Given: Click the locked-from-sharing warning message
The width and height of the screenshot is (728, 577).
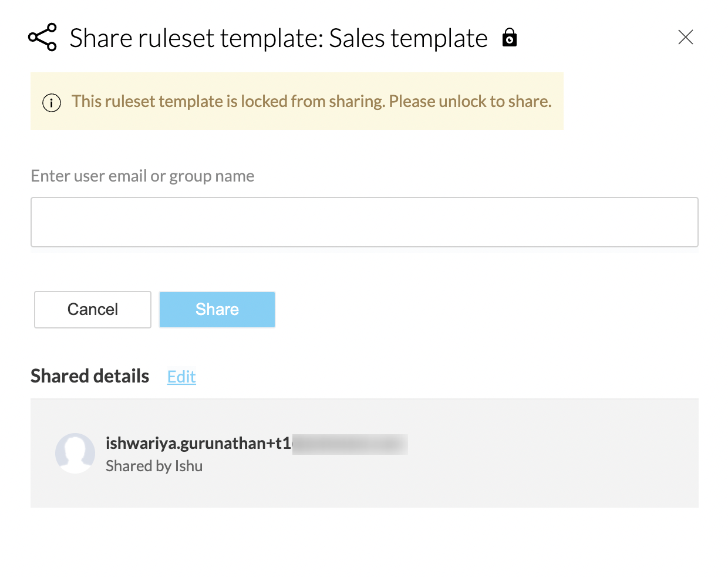Looking at the screenshot, I should click(228, 102).
